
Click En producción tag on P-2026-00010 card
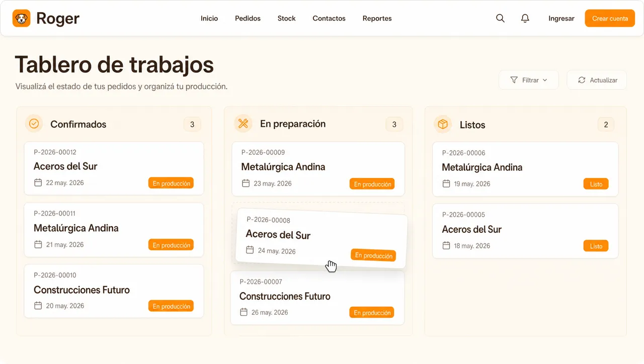(171, 306)
